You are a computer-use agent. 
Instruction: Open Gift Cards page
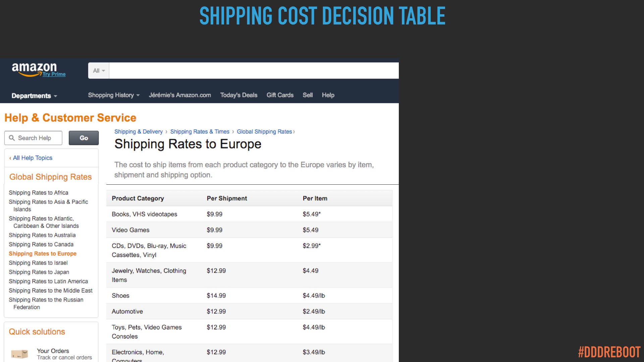pyautogui.click(x=280, y=95)
